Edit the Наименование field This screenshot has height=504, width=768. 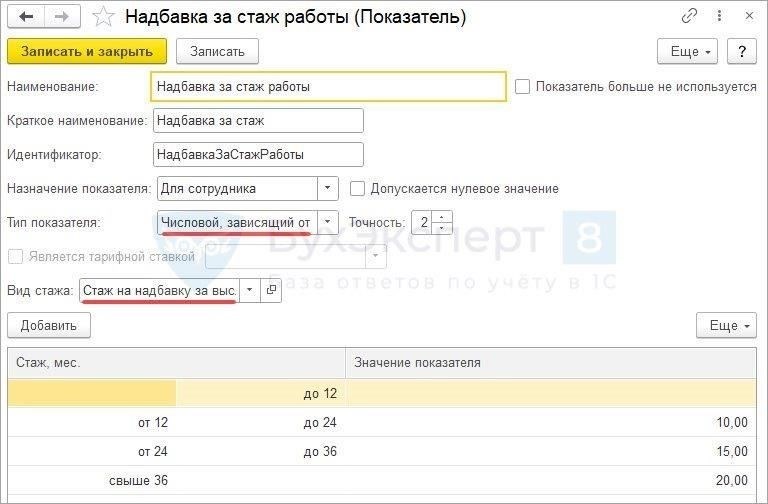click(328, 87)
